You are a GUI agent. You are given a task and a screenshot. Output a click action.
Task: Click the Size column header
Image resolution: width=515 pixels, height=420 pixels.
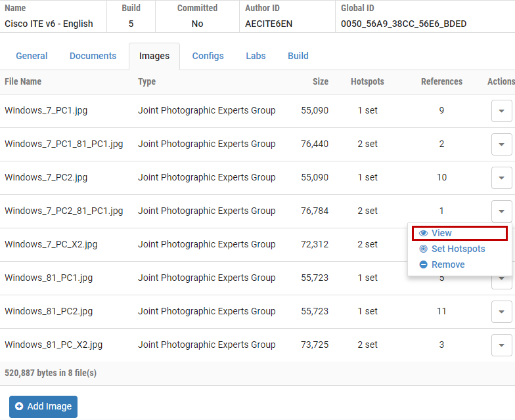(x=321, y=81)
